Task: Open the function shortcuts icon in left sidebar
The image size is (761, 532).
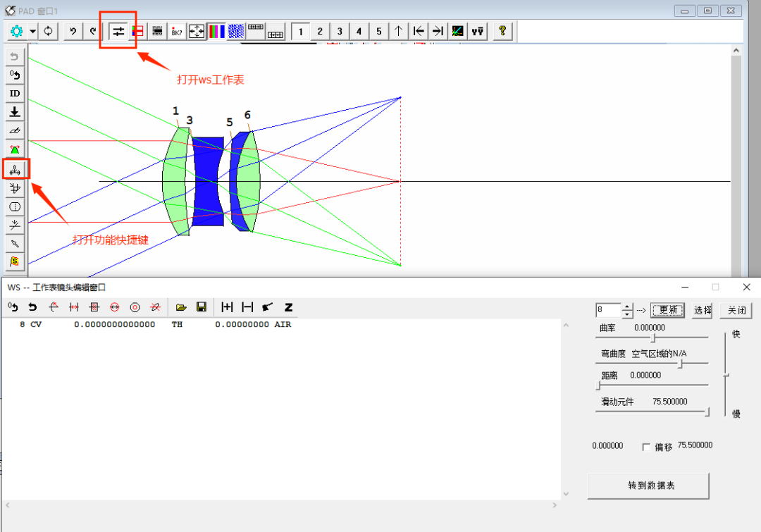Action: [15, 169]
